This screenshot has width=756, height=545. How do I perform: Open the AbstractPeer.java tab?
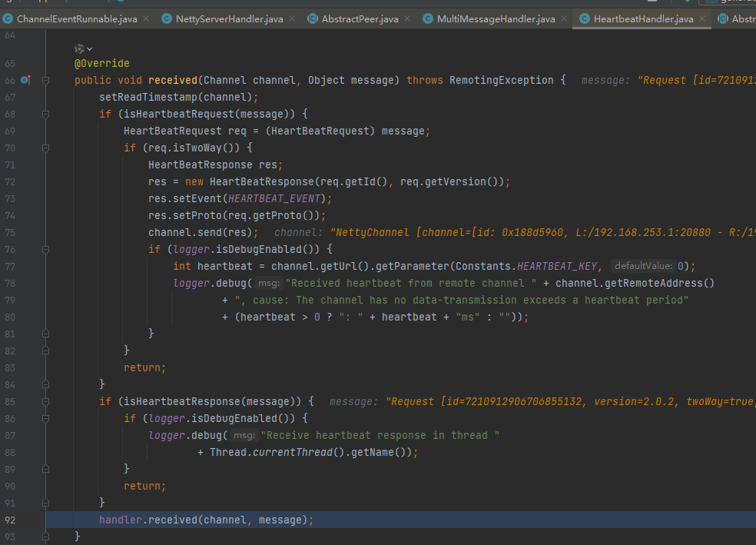(x=360, y=18)
